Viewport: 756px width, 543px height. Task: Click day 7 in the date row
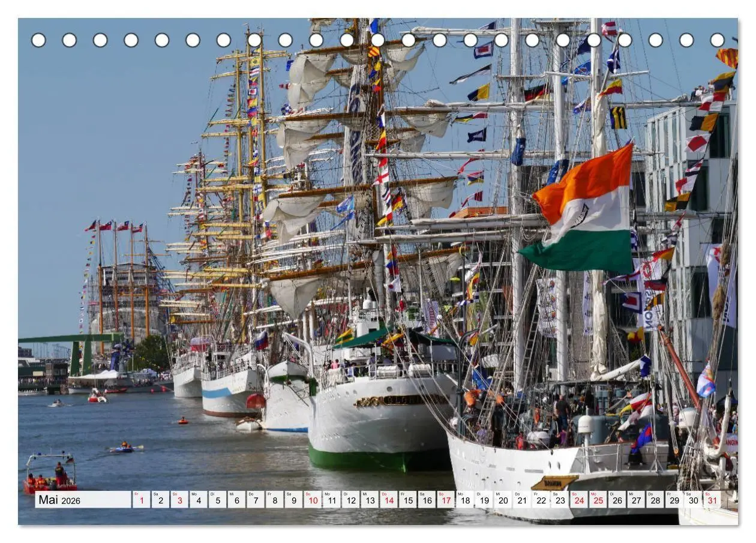point(256,500)
